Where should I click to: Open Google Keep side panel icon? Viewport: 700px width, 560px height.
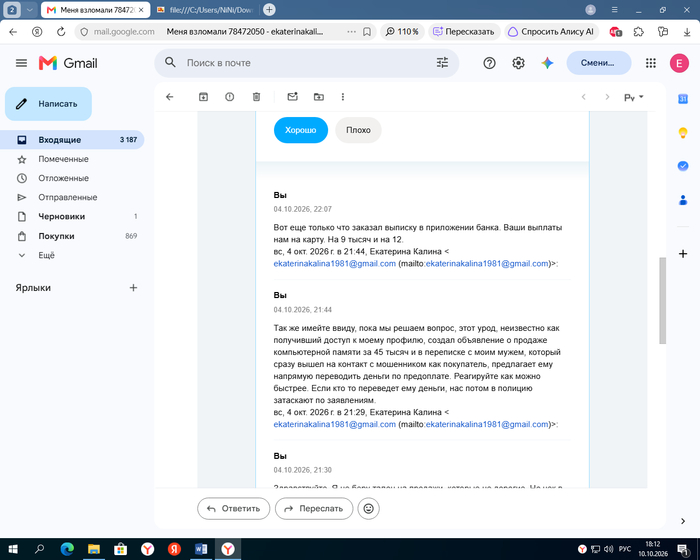click(x=683, y=133)
